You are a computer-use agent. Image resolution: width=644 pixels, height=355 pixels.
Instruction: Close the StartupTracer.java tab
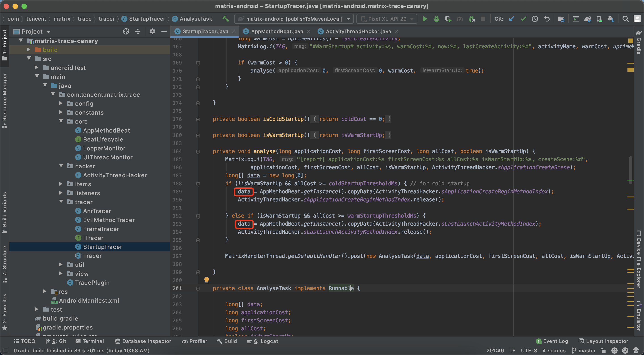pyautogui.click(x=234, y=31)
